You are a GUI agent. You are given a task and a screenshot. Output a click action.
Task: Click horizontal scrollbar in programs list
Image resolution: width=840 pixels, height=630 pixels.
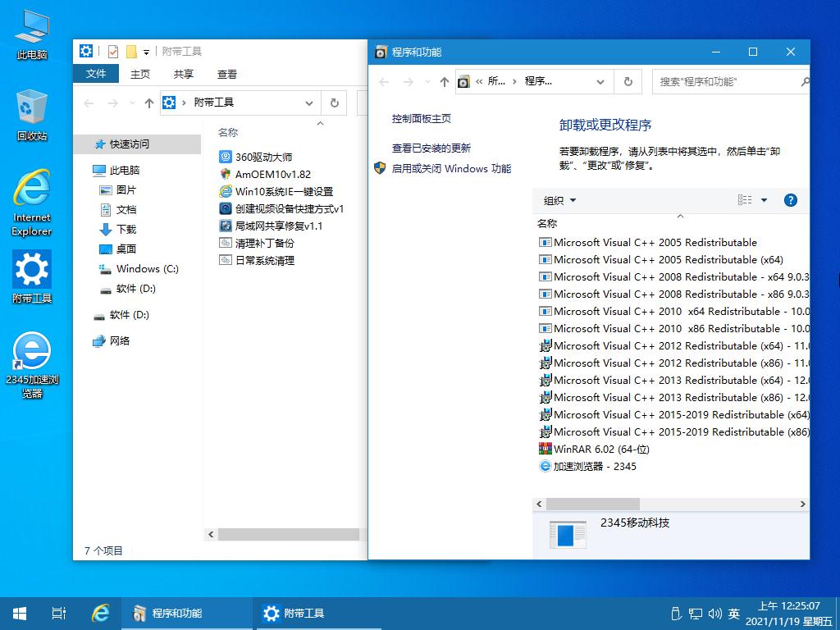point(592,504)
